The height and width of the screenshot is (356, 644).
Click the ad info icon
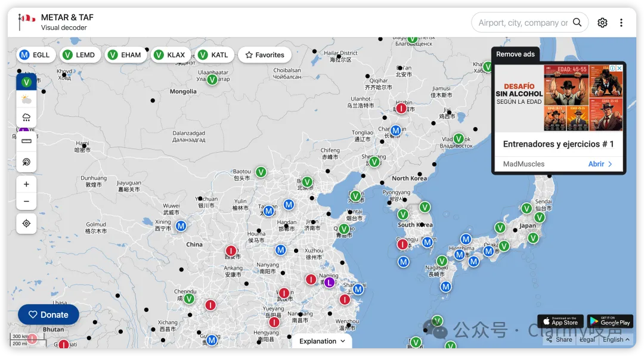pyautogui.click(x=613, y=68)
